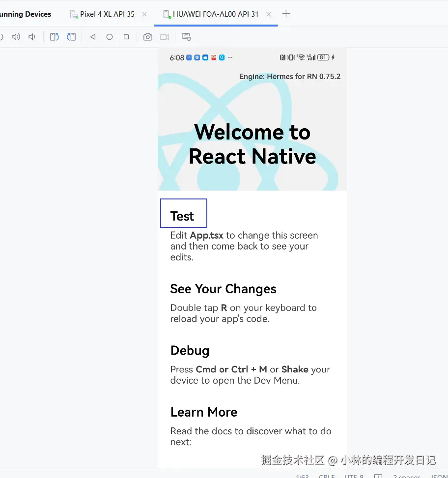The image size is (448, 478).
Task: Tap the Android Overview square button
Action: [126, 37]
